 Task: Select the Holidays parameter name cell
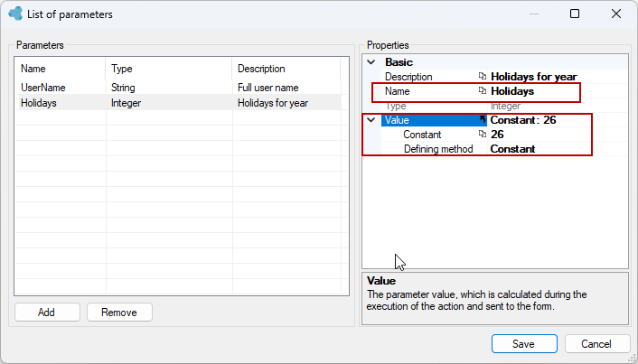[x=39, y=103]
